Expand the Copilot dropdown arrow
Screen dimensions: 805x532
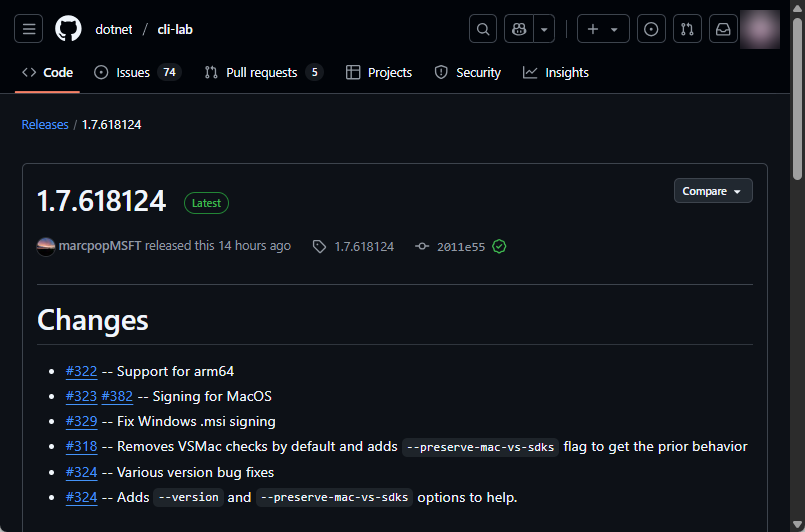pos(544,29)
